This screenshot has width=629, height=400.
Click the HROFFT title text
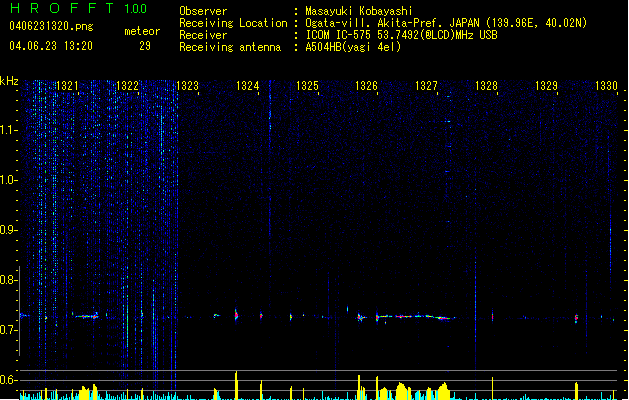pyautogui.click(x=62, y=8)
